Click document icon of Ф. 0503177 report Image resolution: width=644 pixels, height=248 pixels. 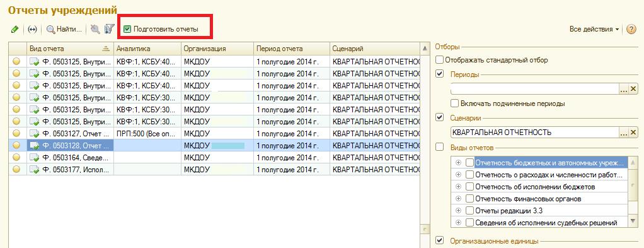point(35,170)
